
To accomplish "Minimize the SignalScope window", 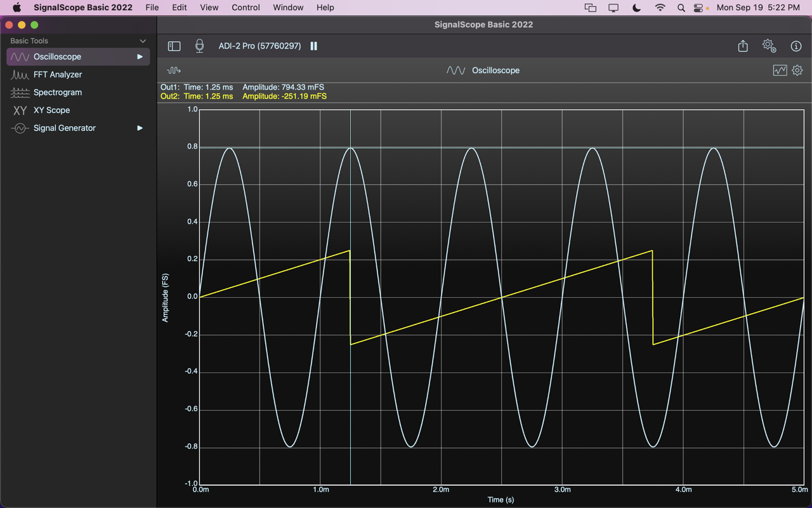I will point(22,25).
